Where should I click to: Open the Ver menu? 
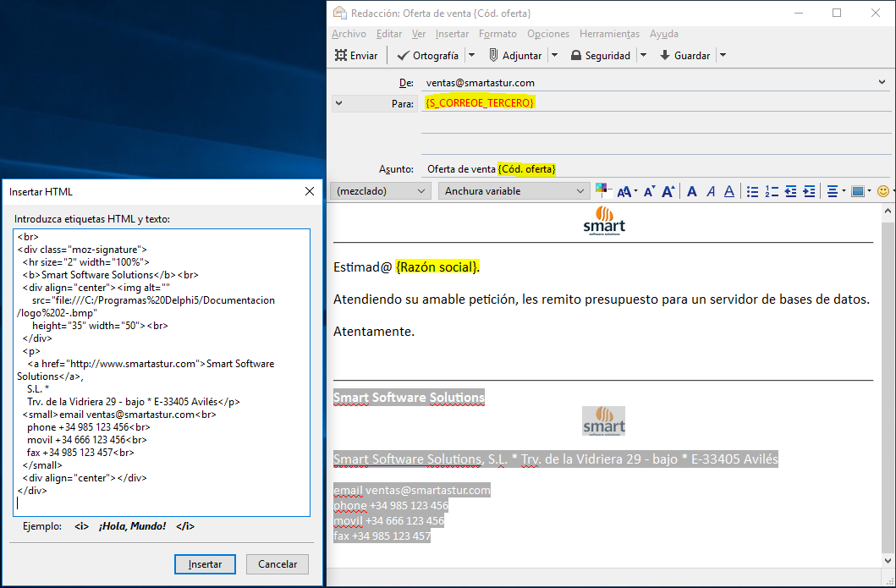418,34
